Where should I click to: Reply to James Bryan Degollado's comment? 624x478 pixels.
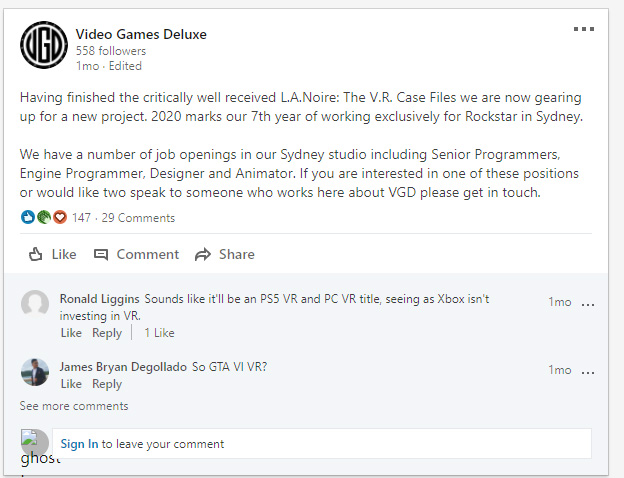point(107,384)
